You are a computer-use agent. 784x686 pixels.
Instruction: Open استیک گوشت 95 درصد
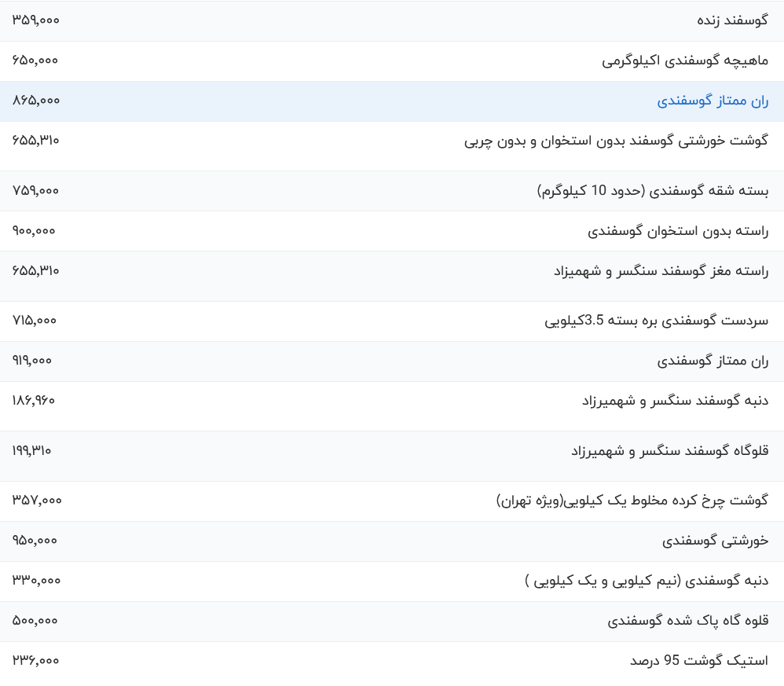tap(699, 661)
